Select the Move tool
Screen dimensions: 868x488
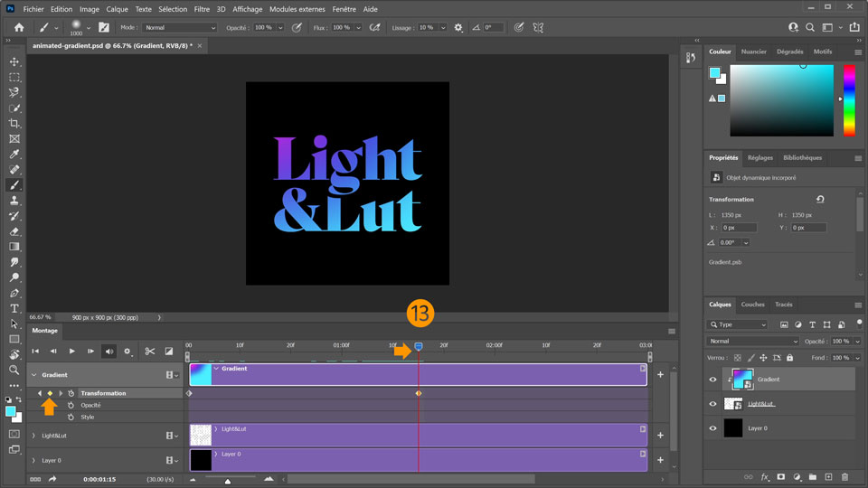[14, 61]
